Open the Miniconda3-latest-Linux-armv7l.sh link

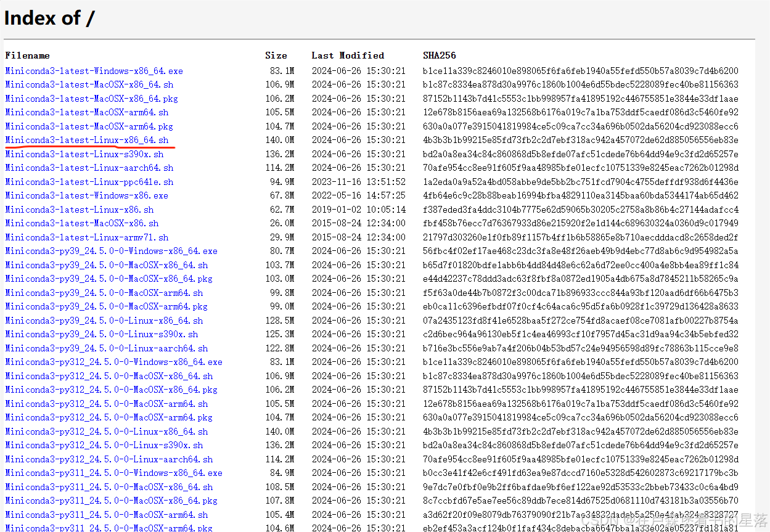pos(87,237)
